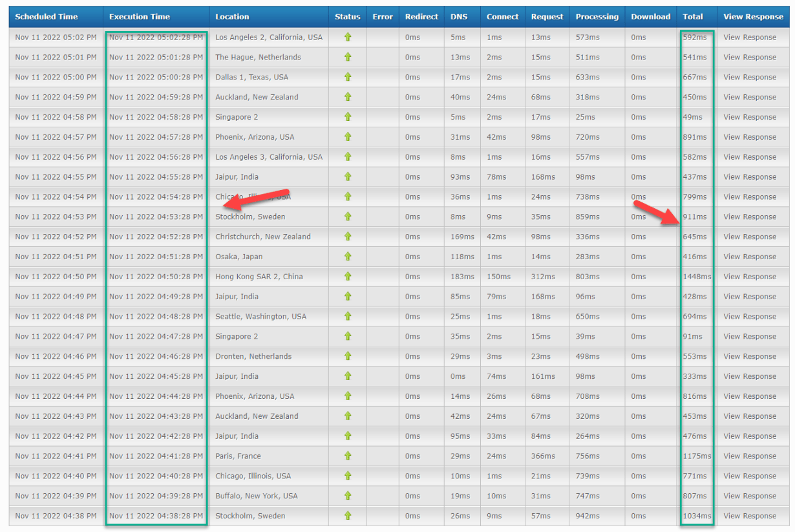Click status arrow in the 04:59 PM Auckland row
Viewport: 795px width, 532px height.
tap(348, 97)
